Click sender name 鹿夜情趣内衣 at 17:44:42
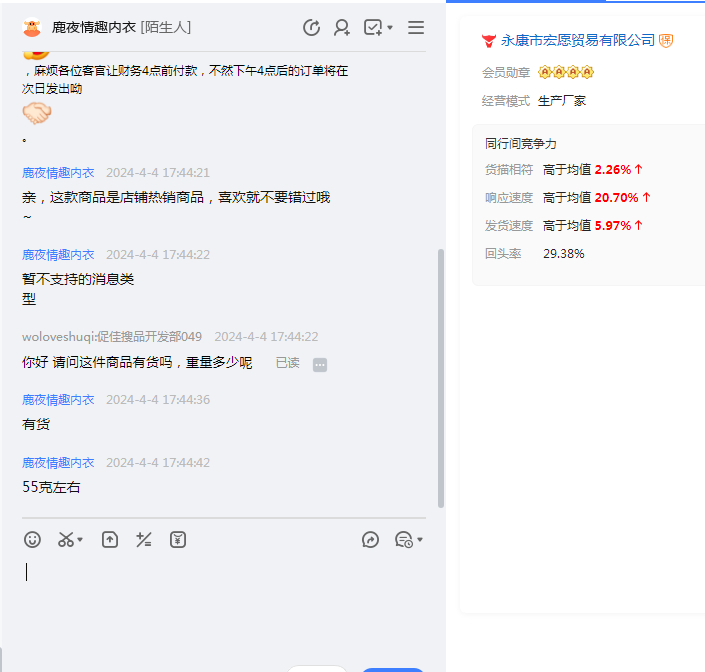705x672 pixels. 58,463
